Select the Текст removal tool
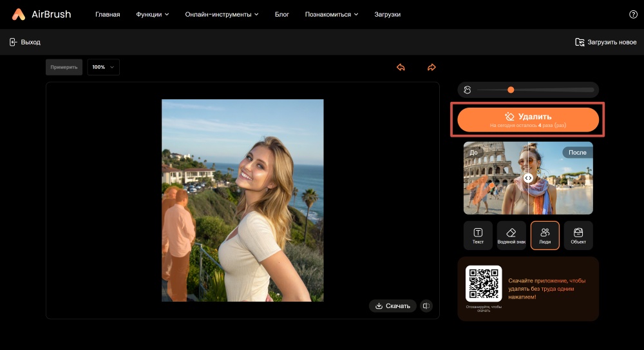The image size is (644, 350). point(478,235)
